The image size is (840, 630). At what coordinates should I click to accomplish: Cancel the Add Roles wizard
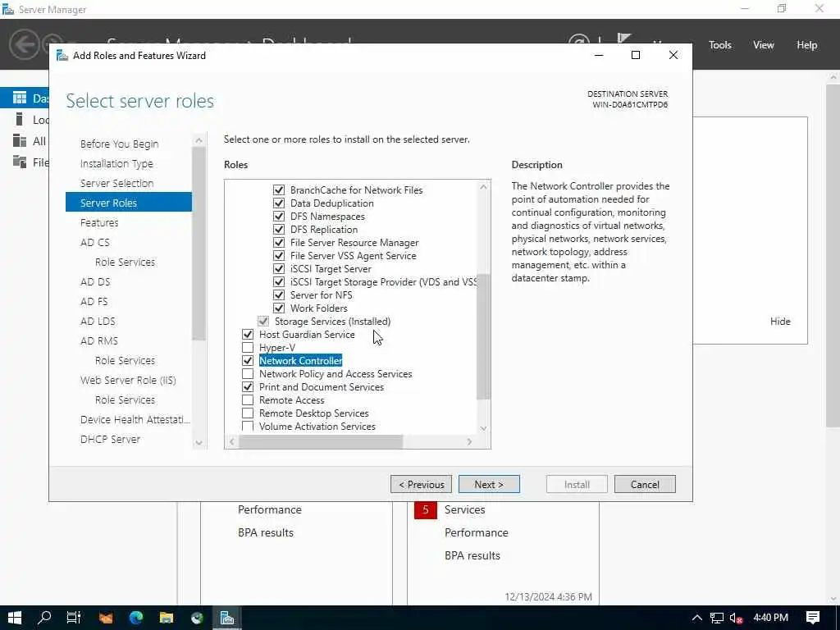[x=645, y=484]
